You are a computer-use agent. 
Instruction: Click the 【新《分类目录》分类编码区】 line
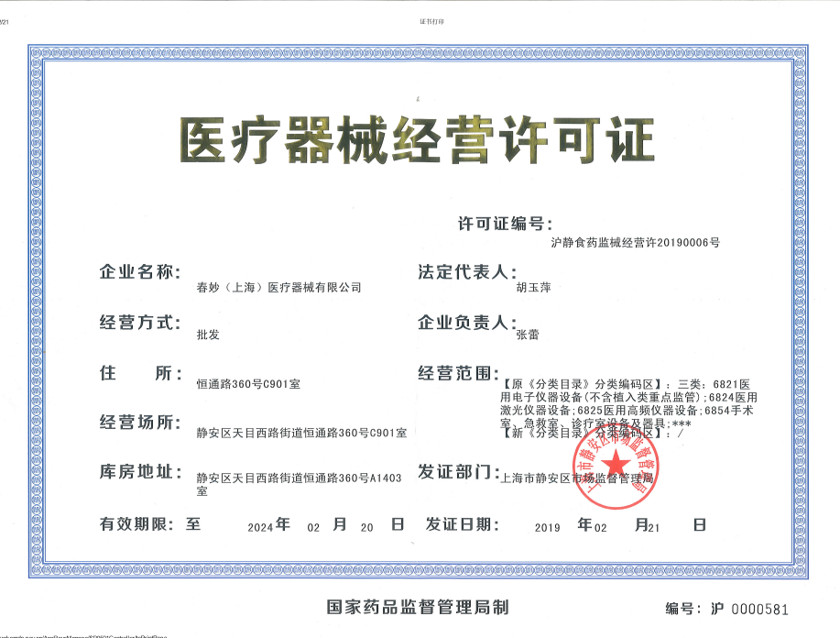tap(593, 434)
